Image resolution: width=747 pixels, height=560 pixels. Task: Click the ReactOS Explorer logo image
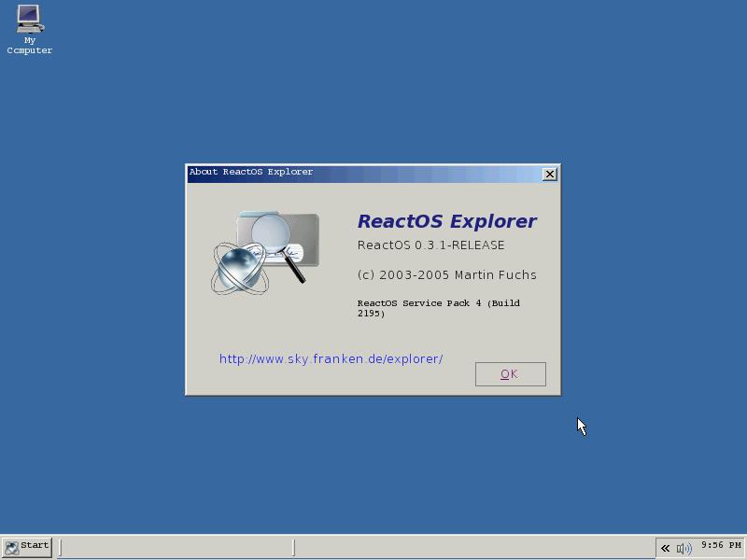[265, 253]
